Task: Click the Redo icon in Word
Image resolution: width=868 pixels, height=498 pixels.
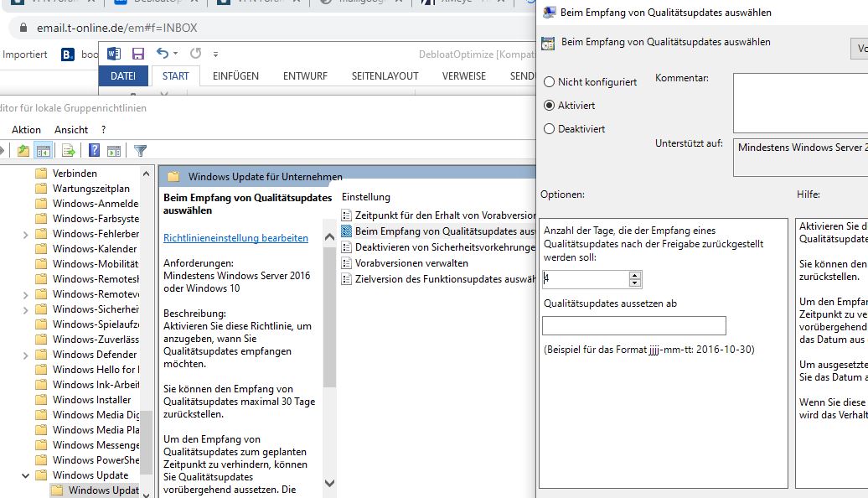Action: (195, 53)
